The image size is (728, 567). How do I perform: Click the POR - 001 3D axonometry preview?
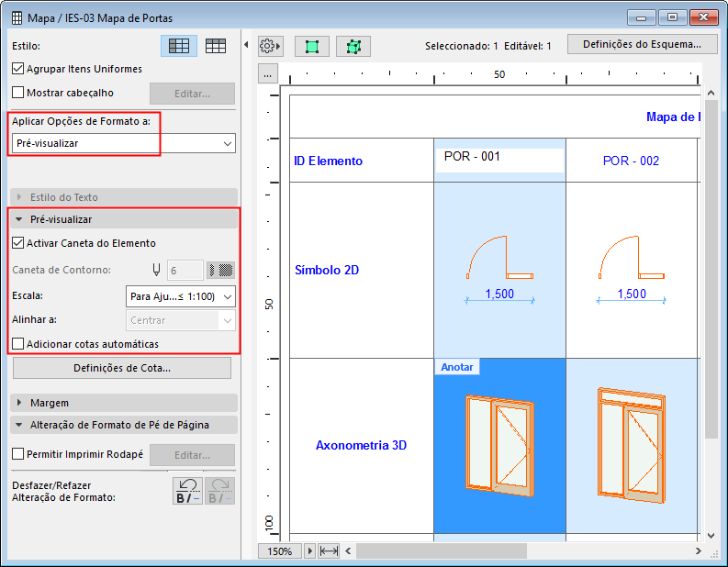(500, 446)
